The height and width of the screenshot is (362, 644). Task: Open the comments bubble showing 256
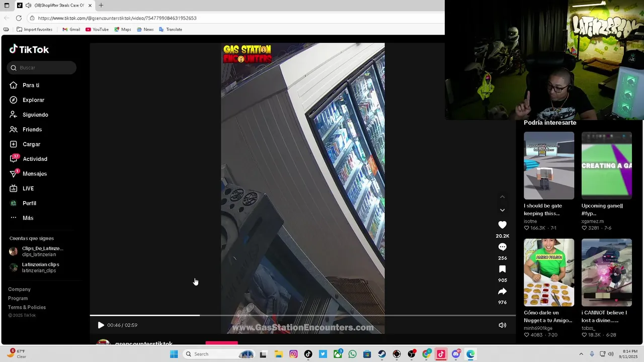[502, 247]
